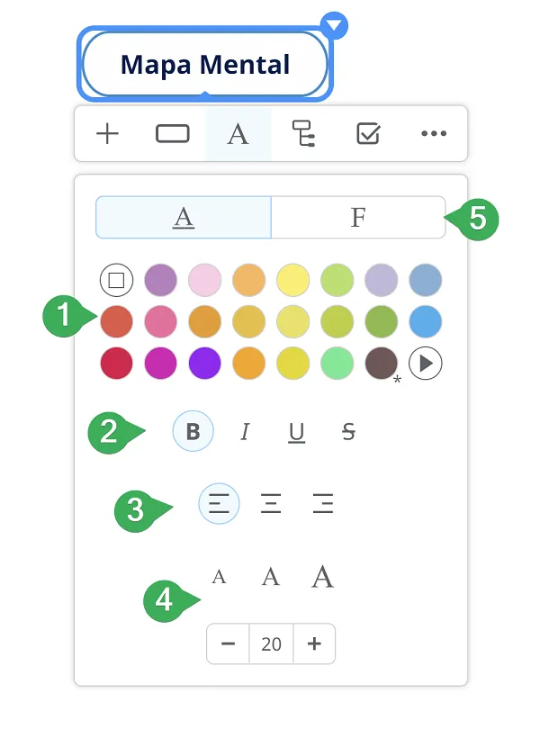Image resolution: width=540 pixels, height=756 pixels.
Task: Select center text alignment
Action: click(x=271, y=503)
